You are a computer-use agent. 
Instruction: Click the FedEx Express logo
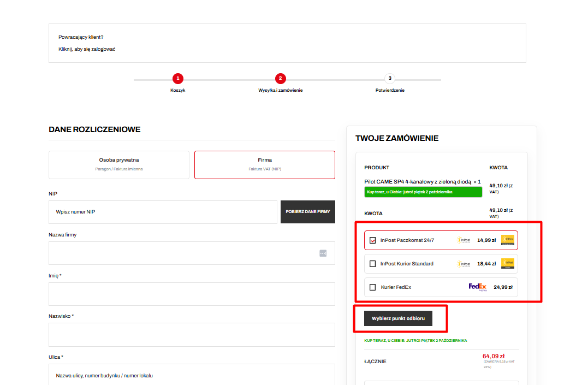pyautogui.click(x=478, y=287)
